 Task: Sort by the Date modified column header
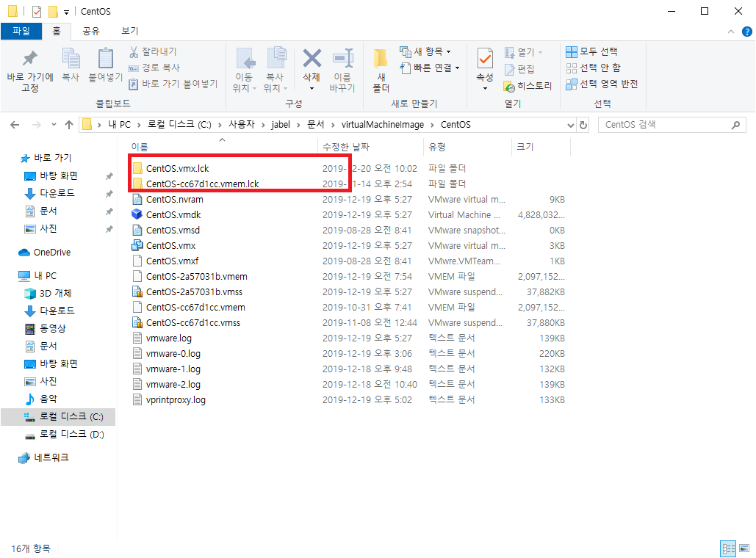click(x=371, y=147)
